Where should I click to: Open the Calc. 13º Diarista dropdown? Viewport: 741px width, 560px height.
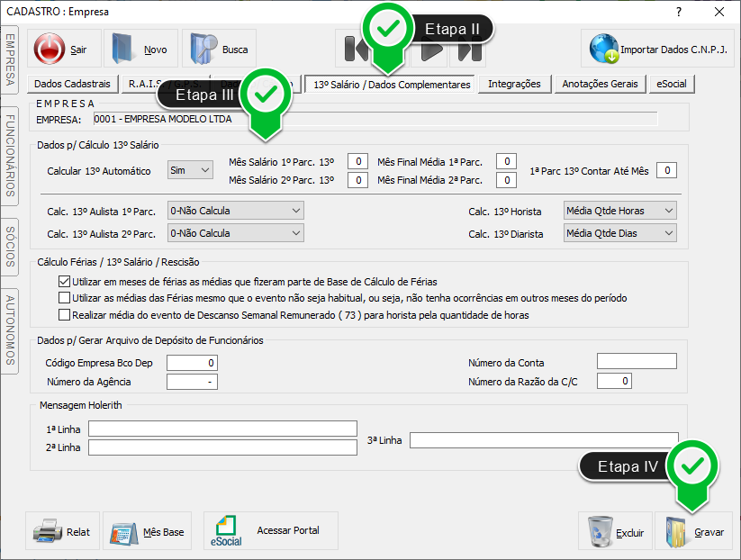tap(620, 233)
